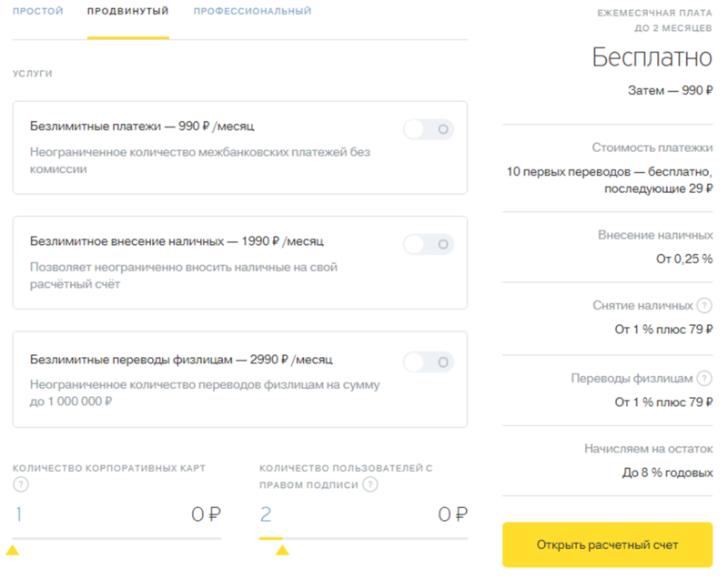Click the corporate cards count value 1
This screenshot has width=728, height=580.
18,515
